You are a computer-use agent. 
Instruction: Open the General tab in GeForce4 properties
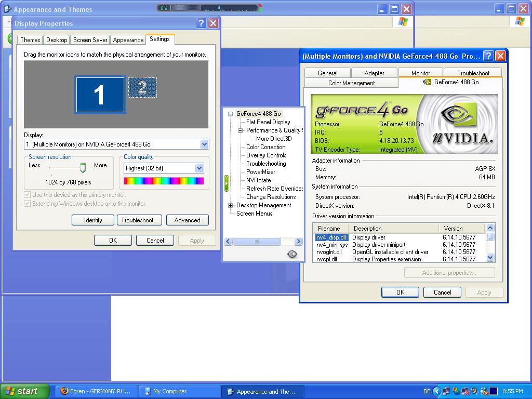pyautogui.click(x=327, y=73)
